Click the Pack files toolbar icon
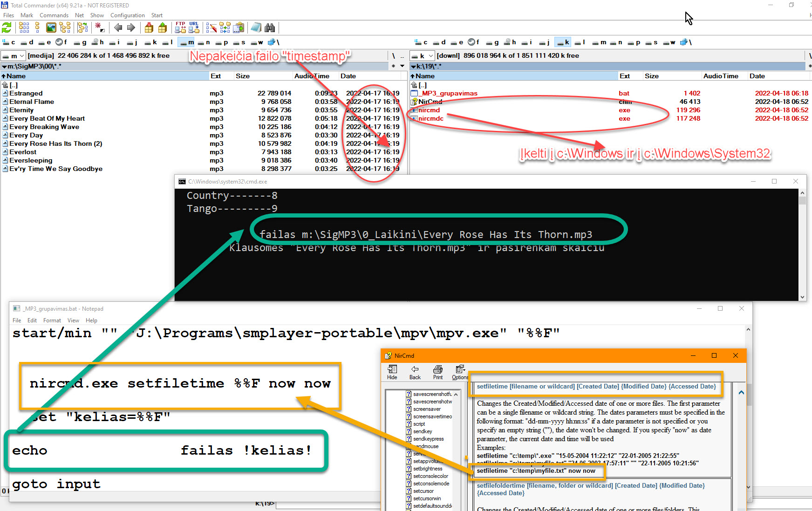Image resolution: width=812 pixels, height=511 pixels. coord(149,28)
